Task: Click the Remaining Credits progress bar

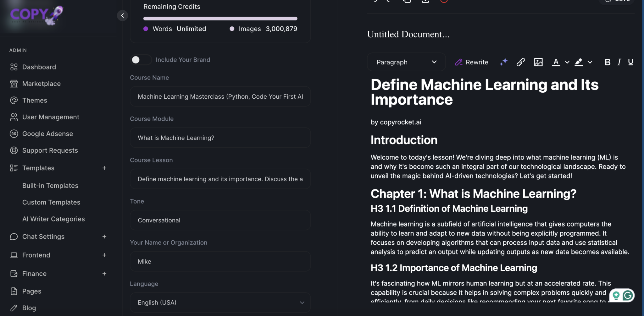Action: pos(220,18)
